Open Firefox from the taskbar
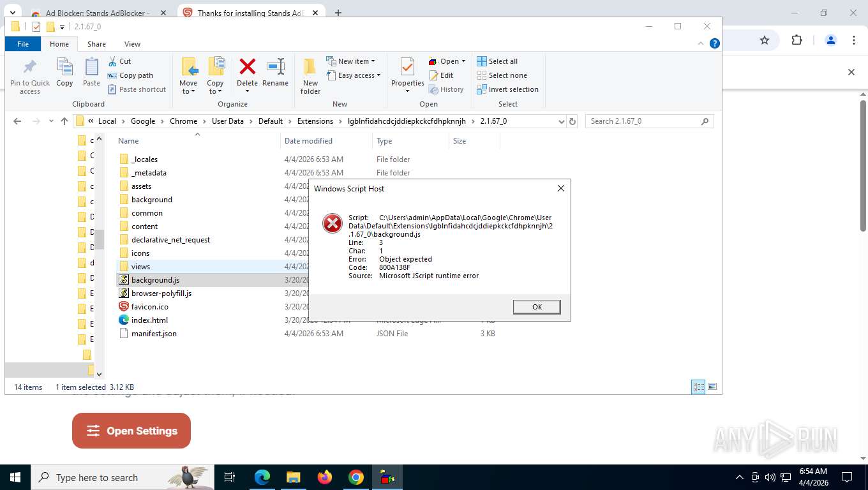 (325, 477)
